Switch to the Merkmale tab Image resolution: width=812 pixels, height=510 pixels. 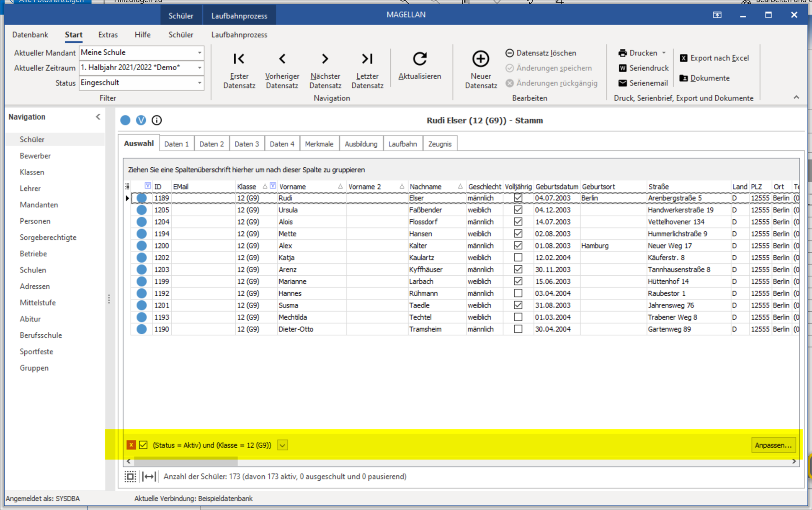tap(319, 144)
